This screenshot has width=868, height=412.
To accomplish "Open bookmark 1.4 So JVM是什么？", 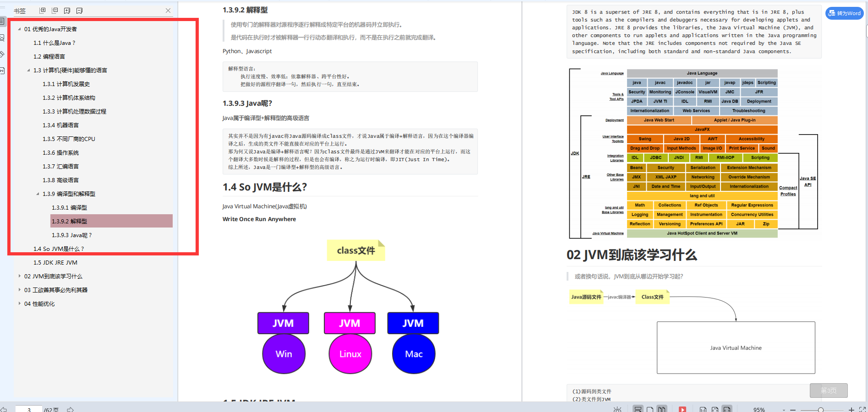I will tap(59, 249).
